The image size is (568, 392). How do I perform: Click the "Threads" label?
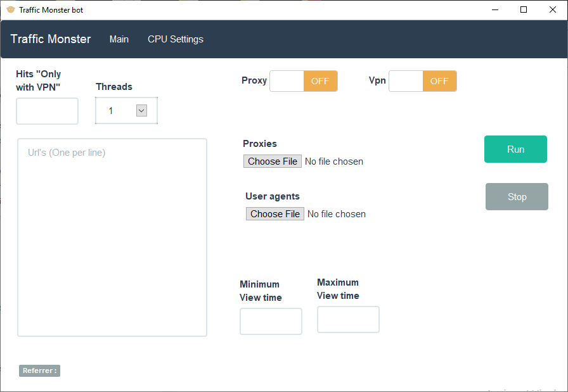(x=113, y=87)
